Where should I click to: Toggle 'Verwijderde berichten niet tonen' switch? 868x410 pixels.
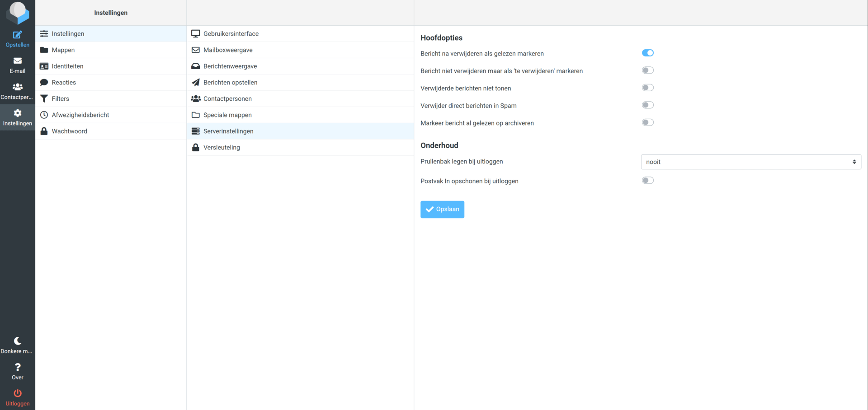[648, 88]
